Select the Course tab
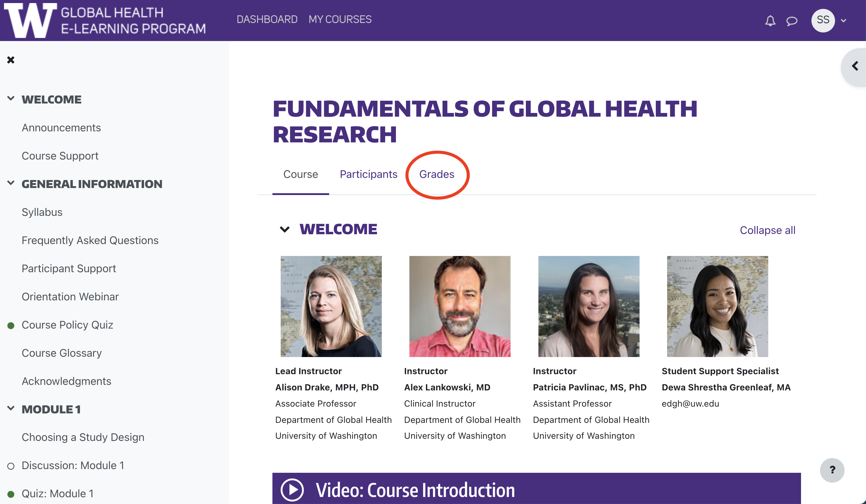Screen dimensions: 866x504 tap(300, 174)
